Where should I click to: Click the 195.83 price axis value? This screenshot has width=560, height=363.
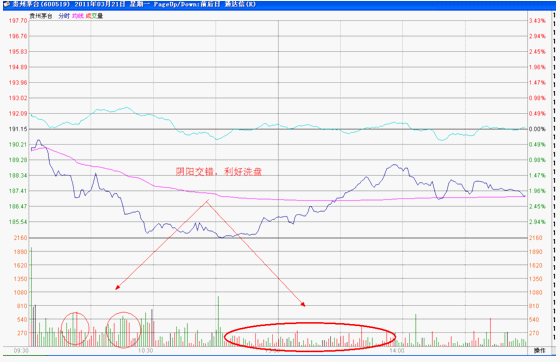[18, 51]
